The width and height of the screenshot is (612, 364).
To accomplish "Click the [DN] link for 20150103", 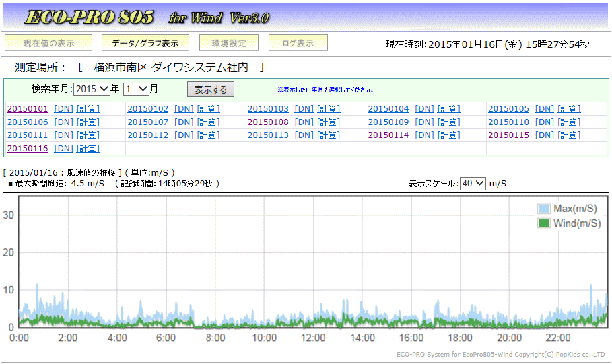I will pos(304,109).
